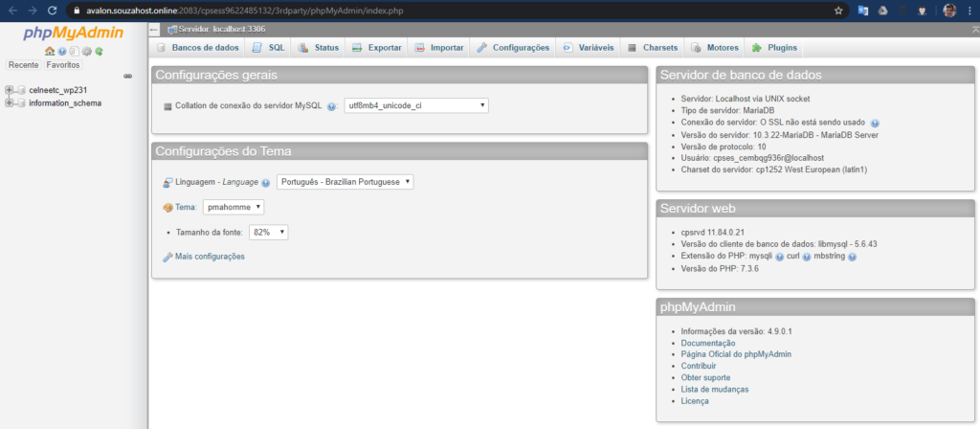Click the help icon after SSL não está sendo usado
The width and height of the screenshot is (980, 429).
(875, 124)
